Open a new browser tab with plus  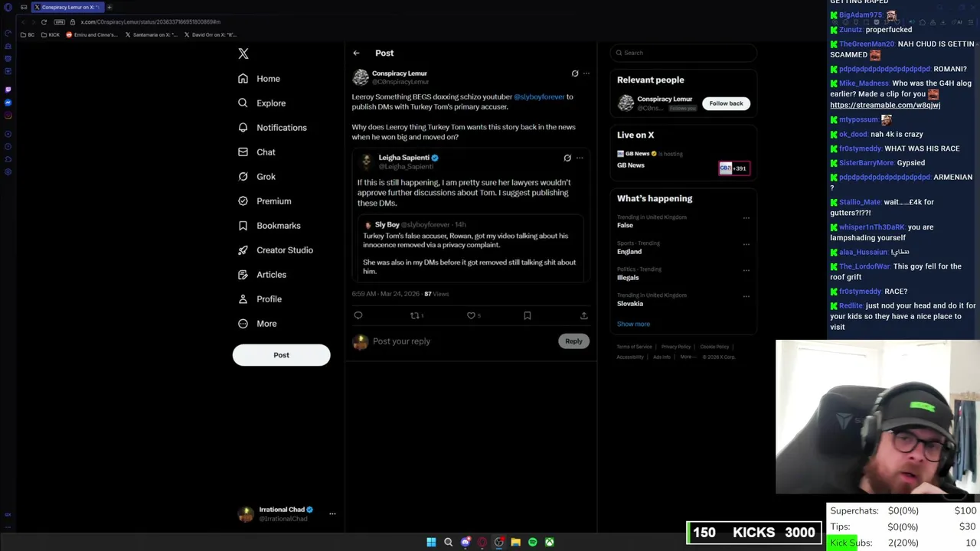(x=109, y=7)
